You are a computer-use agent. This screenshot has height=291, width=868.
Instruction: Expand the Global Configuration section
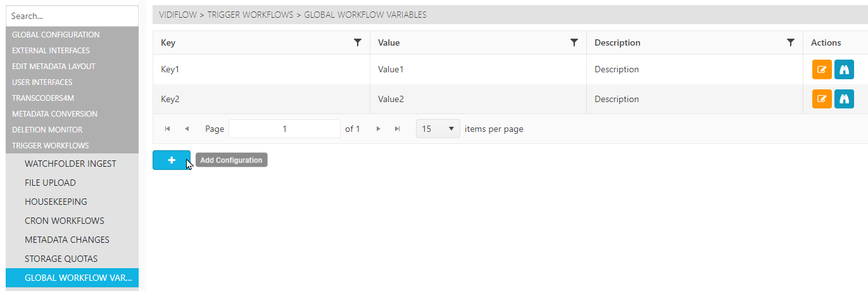point(56,35)
